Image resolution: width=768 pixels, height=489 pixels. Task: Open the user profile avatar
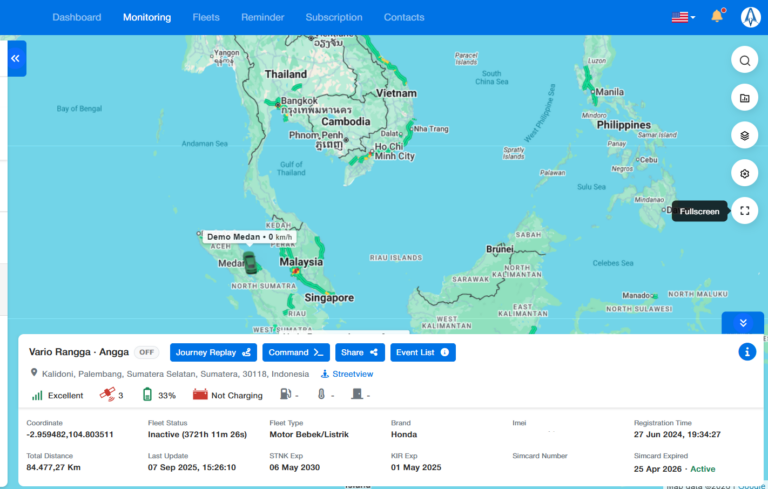(750, 17)
